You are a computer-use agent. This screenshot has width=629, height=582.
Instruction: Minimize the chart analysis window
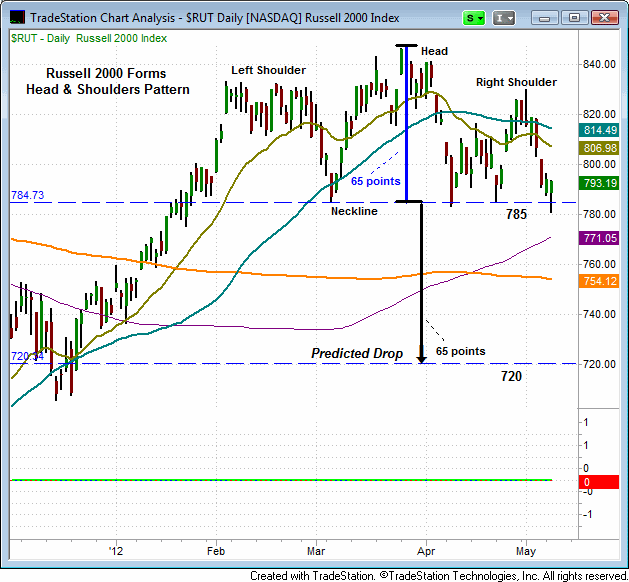click(544, 18)
